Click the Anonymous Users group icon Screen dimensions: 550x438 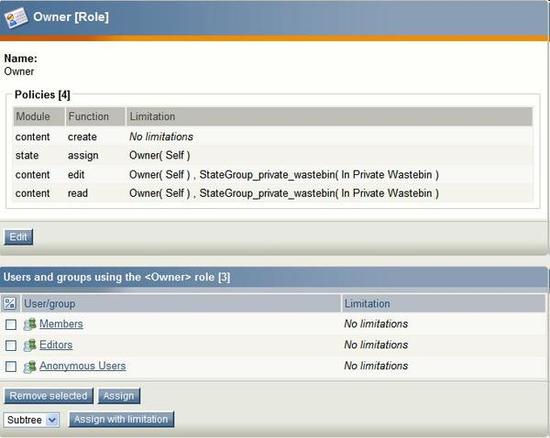[30, 366]
